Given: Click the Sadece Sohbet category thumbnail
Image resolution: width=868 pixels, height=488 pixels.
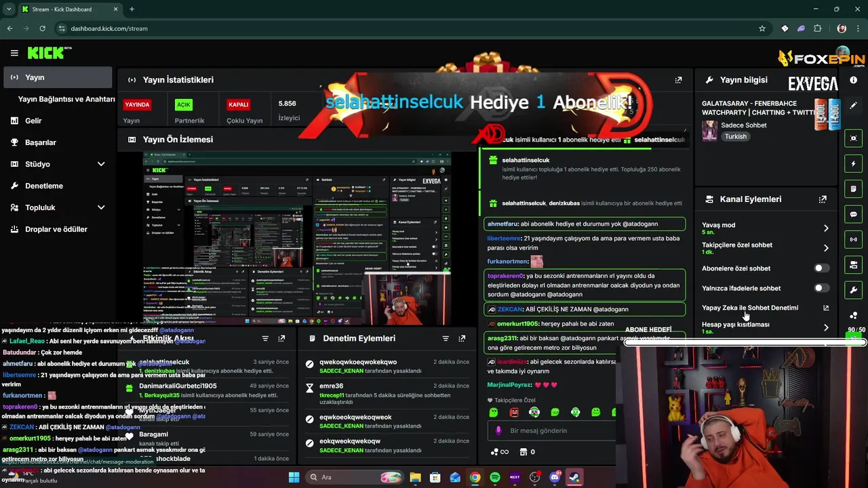Looking at the screenshot, I should pos(709,130).
